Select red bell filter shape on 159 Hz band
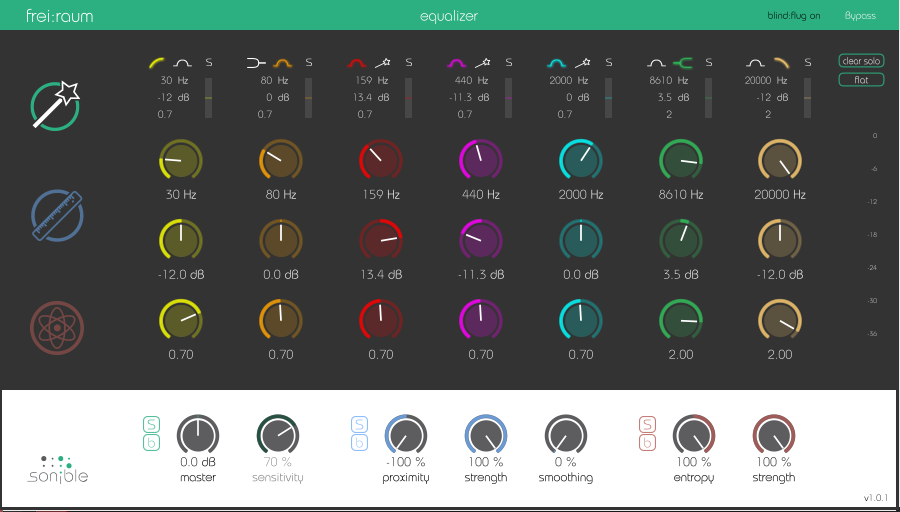The height and width of the screenshot is (512, 900). (358, 62)
